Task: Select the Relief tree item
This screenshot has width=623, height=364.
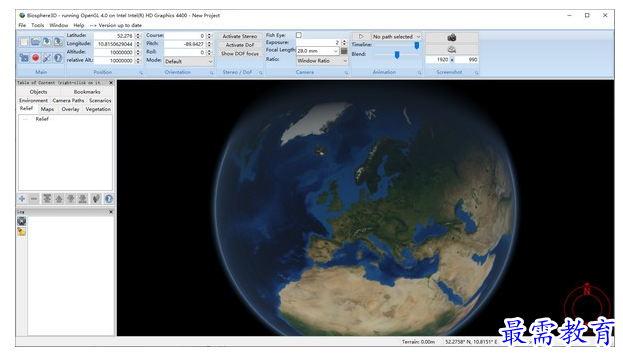Action: point(42,119)
